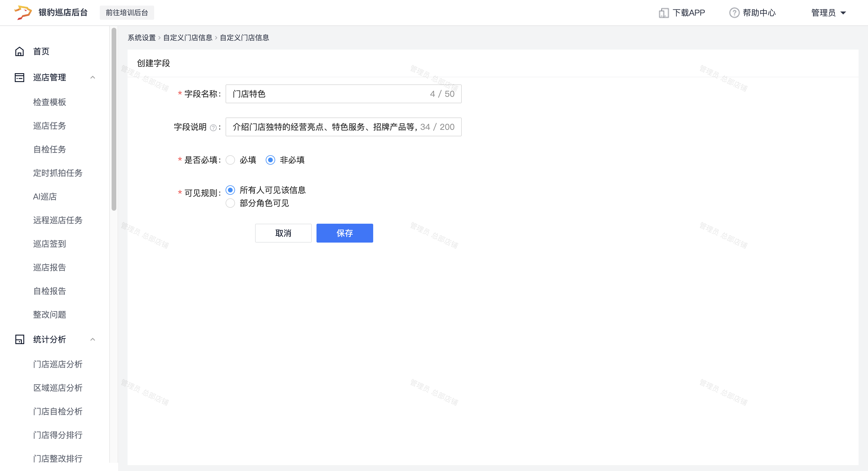
Task: Open 检查模板 in the sidebar
Action: pyautogui.click(x=50, y=102)
